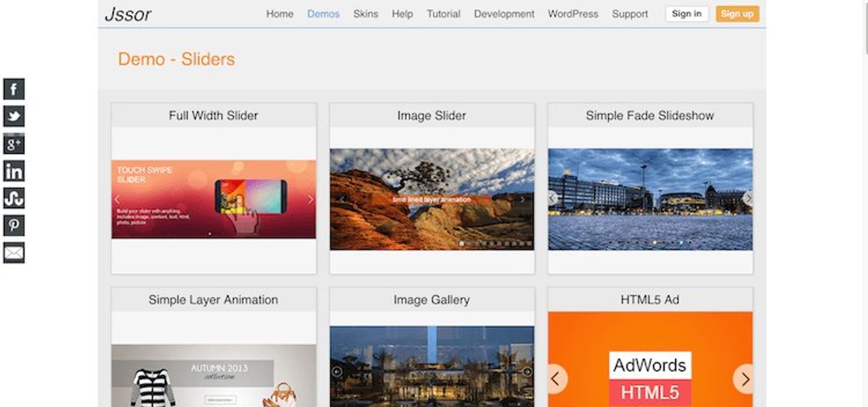Open the Skins menu item
This screenshot has height=407, width=868.
click(366, 14)
